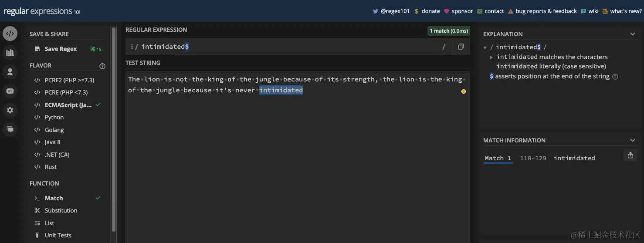
Task: Click the Twitter bird icon
Action: pos(375,11)
